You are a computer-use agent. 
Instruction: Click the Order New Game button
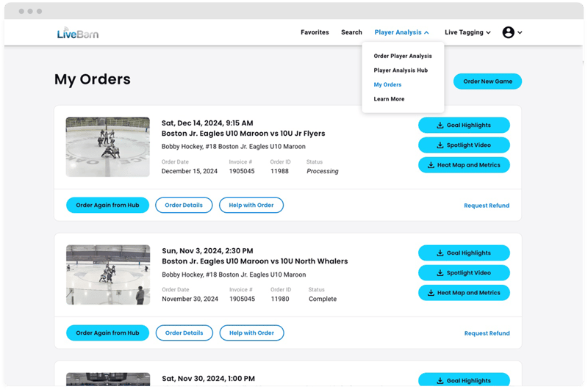(x=487, y=81)
